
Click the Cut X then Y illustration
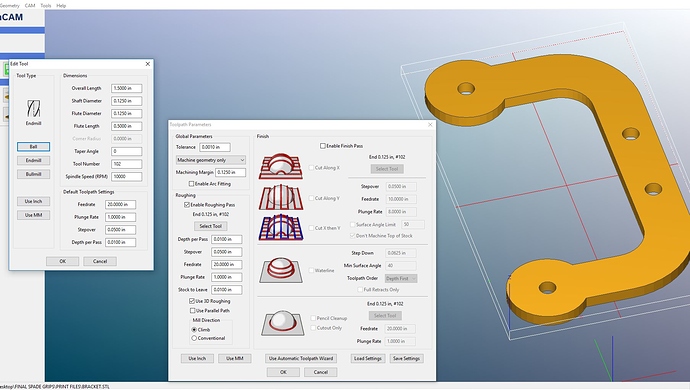point(281,227)
